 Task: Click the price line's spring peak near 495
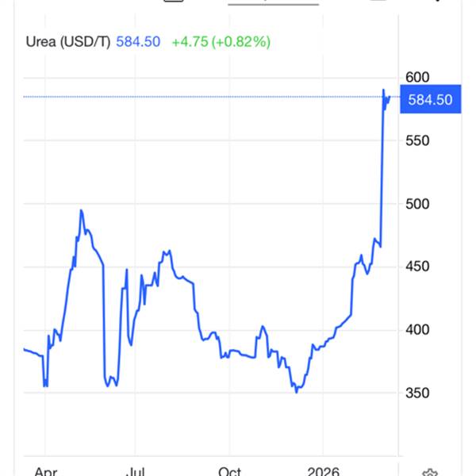point(81,210)
